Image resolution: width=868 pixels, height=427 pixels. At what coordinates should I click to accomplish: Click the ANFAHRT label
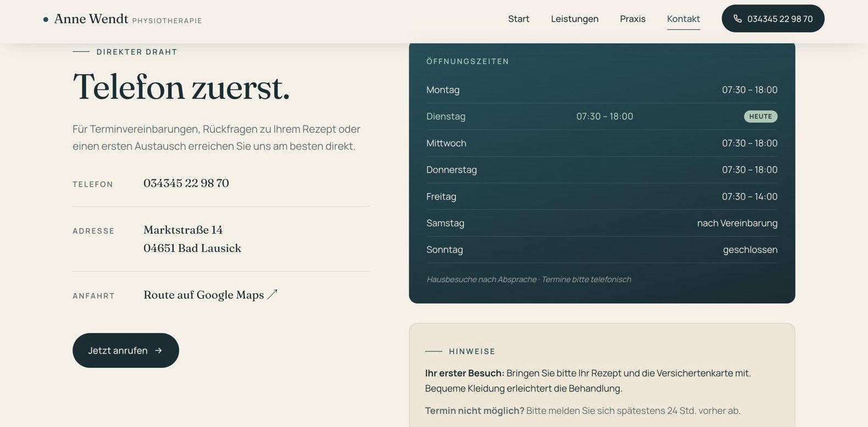(93, 296)
